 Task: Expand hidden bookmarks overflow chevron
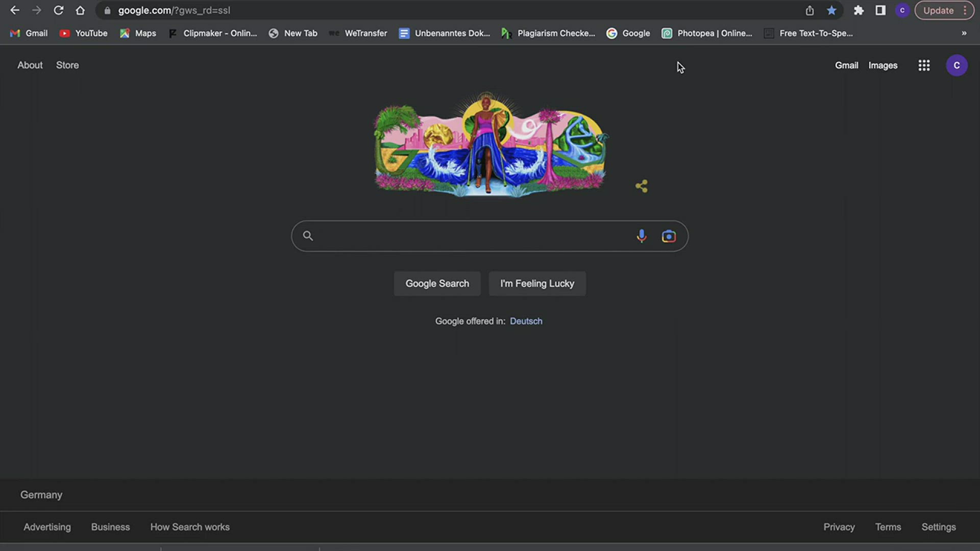pos(964,33)
